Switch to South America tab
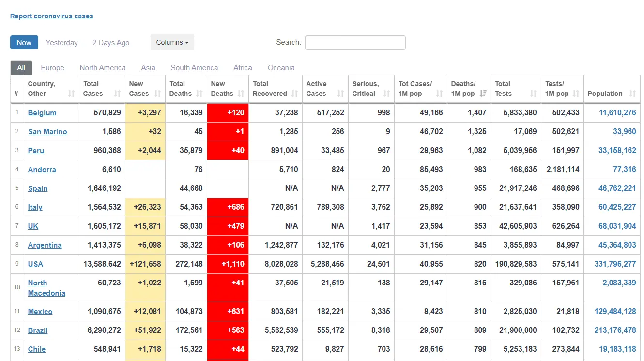 [x=194, y=68]
